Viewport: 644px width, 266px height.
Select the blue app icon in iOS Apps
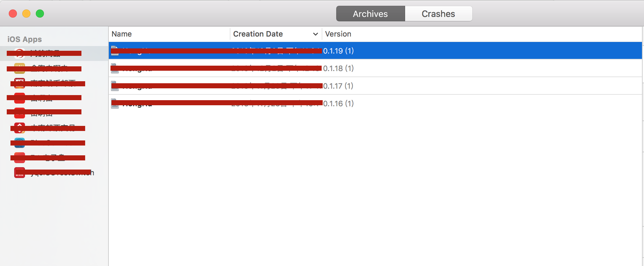pos(20,143)
